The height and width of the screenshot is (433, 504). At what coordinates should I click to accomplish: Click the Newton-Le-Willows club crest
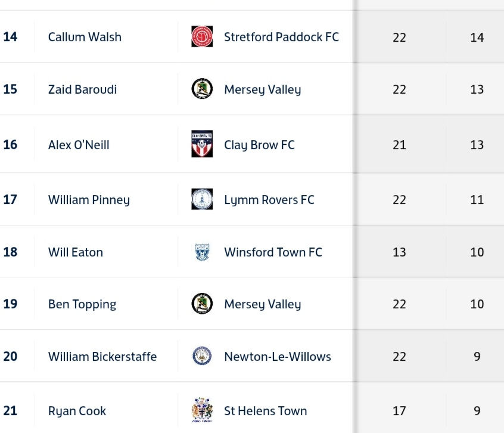pos(202,357)
